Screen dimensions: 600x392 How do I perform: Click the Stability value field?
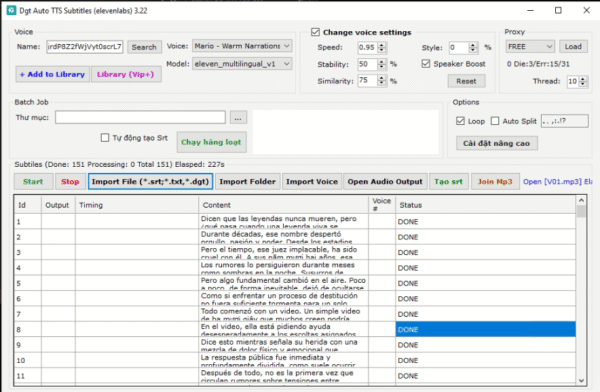click(368, 64)
